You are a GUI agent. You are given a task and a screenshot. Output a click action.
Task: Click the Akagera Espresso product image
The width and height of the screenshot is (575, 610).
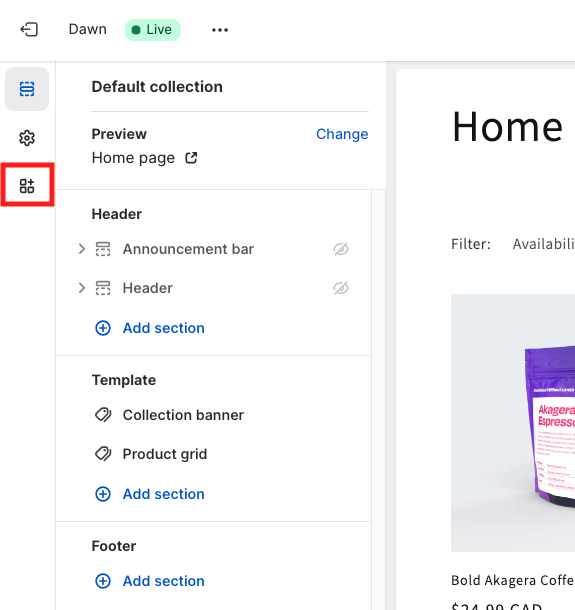coord(513,422)
